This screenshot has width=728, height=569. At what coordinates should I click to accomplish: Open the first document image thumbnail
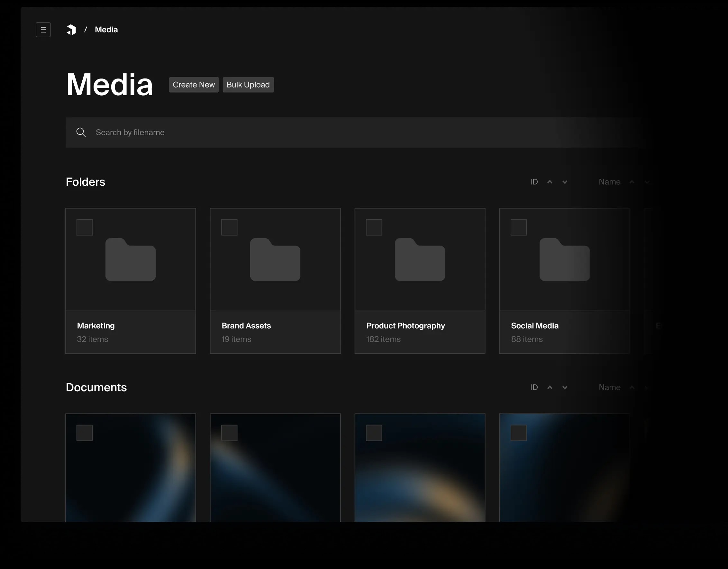tap(130, 468)
